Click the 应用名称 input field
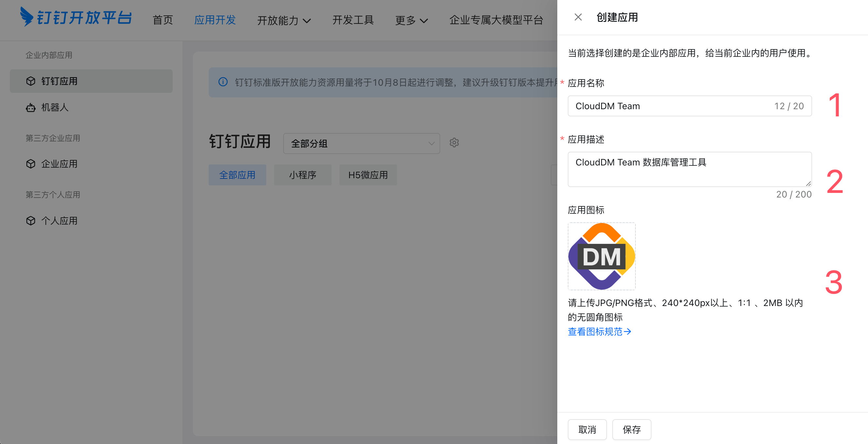 click(670, 106)
